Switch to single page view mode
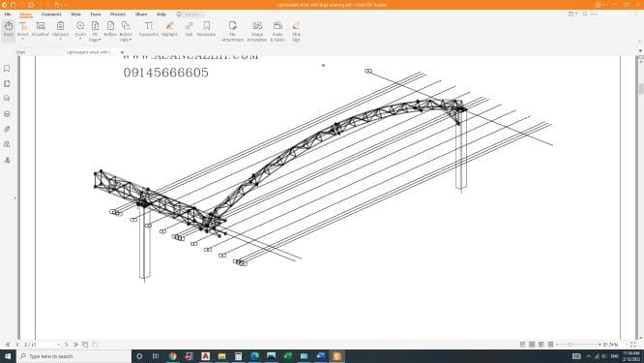The width and height of the screenshot is (644, 363). pos(522,345)
